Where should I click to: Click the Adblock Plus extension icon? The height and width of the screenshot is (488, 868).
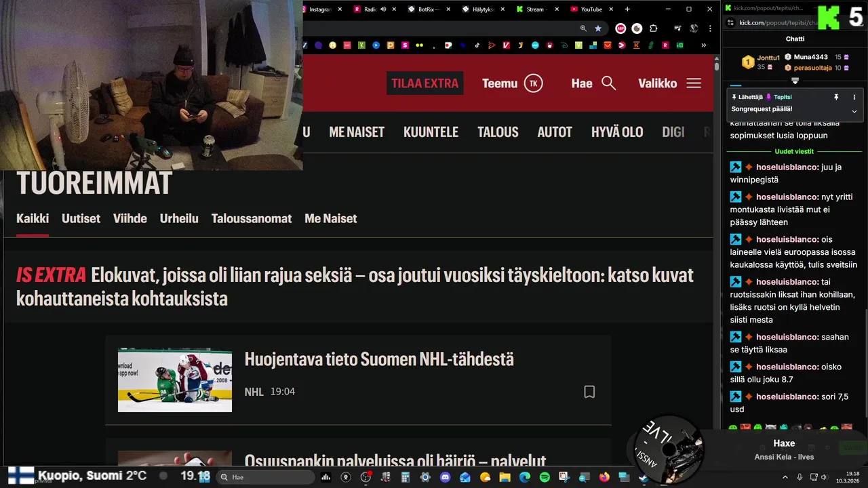620,28
